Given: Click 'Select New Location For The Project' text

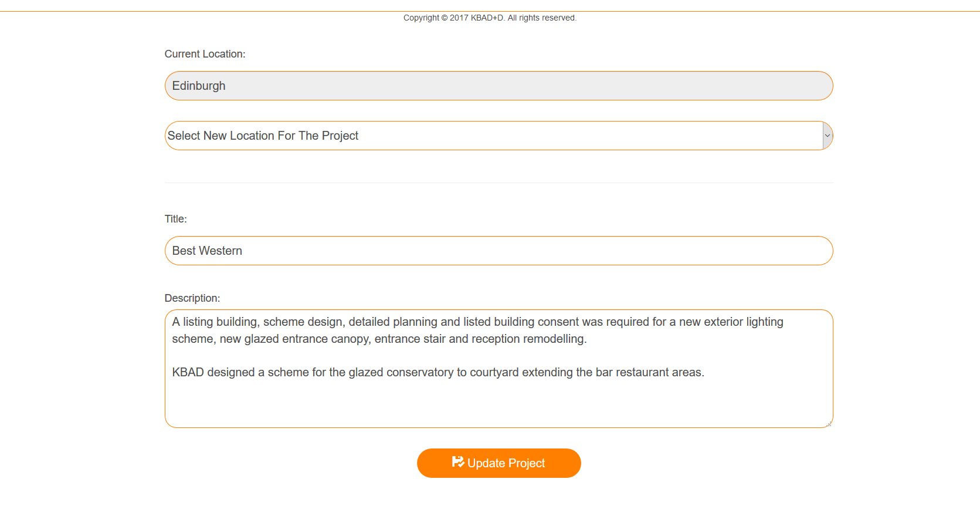Looking at the screenshot, I should (263, 136).
